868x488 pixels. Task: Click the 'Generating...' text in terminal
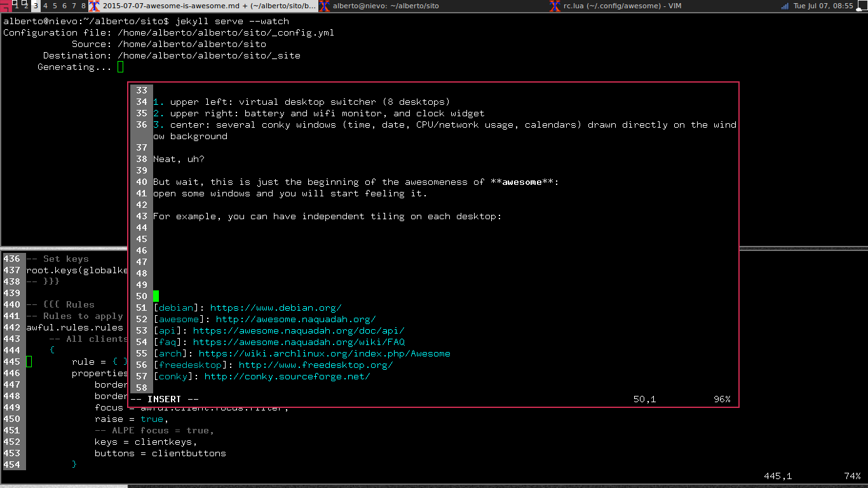pos(74,67)
